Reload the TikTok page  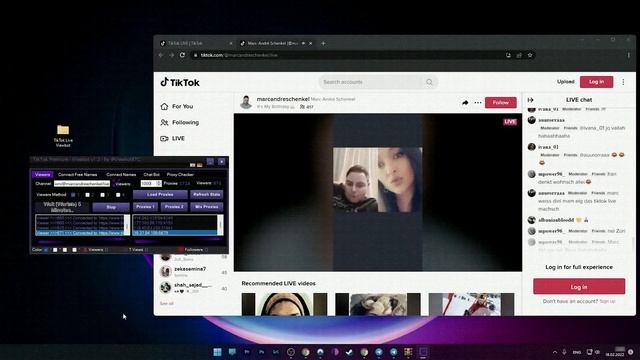click(x=182, y=55)
